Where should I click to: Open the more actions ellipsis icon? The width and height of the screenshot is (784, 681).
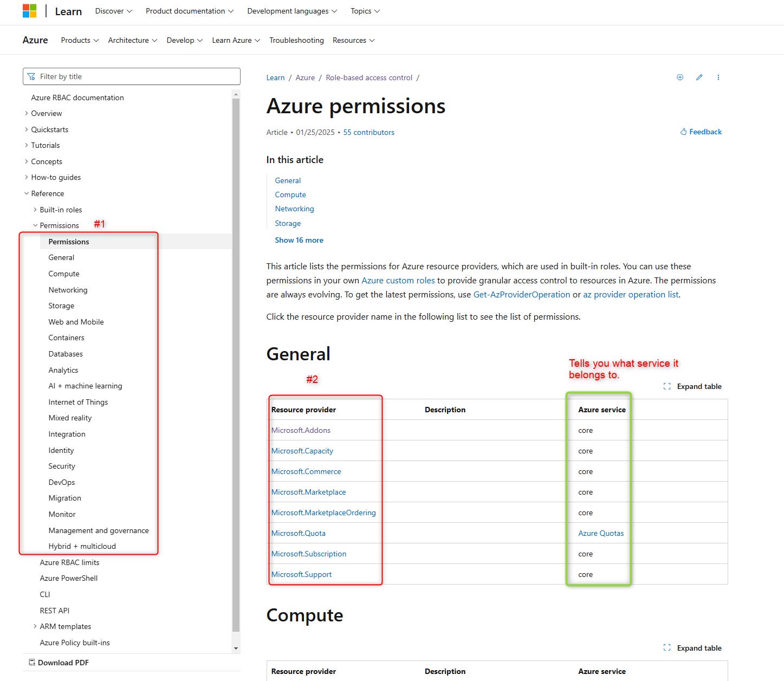718,77
